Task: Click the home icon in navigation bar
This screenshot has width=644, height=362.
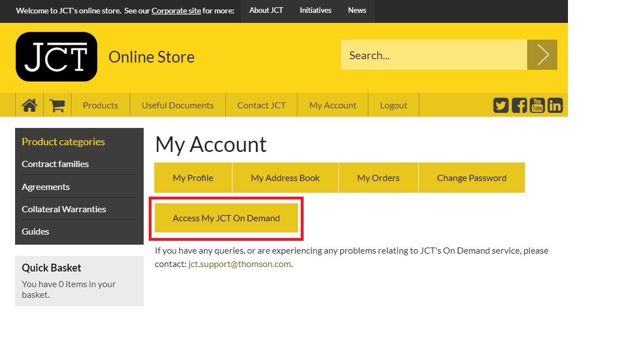Action: (29, 105)
